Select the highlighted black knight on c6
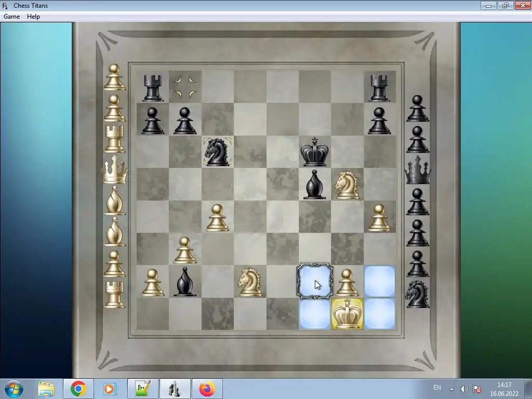This screenshot has width=532, height=399. [x=218, y=152]
